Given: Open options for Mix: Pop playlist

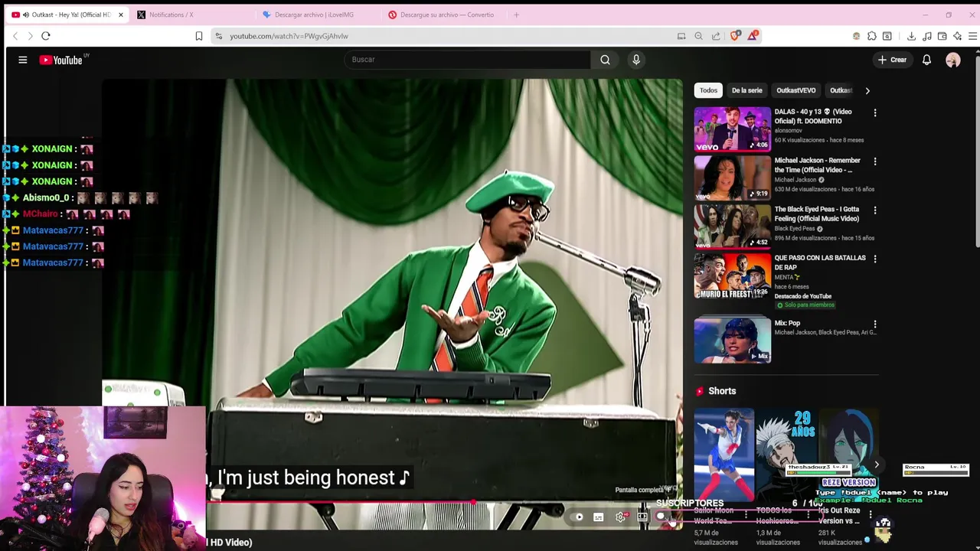Looking at the screenshot, I should coord(875,324).
